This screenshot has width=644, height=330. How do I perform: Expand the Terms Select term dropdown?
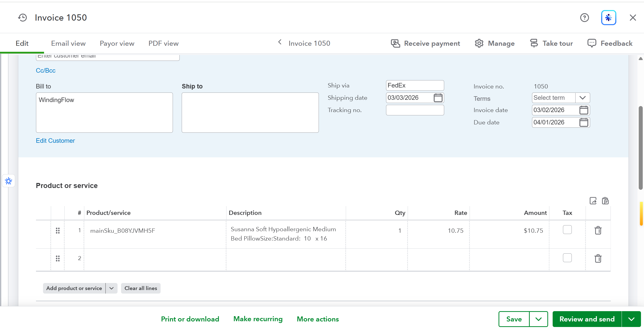(583, 98)
